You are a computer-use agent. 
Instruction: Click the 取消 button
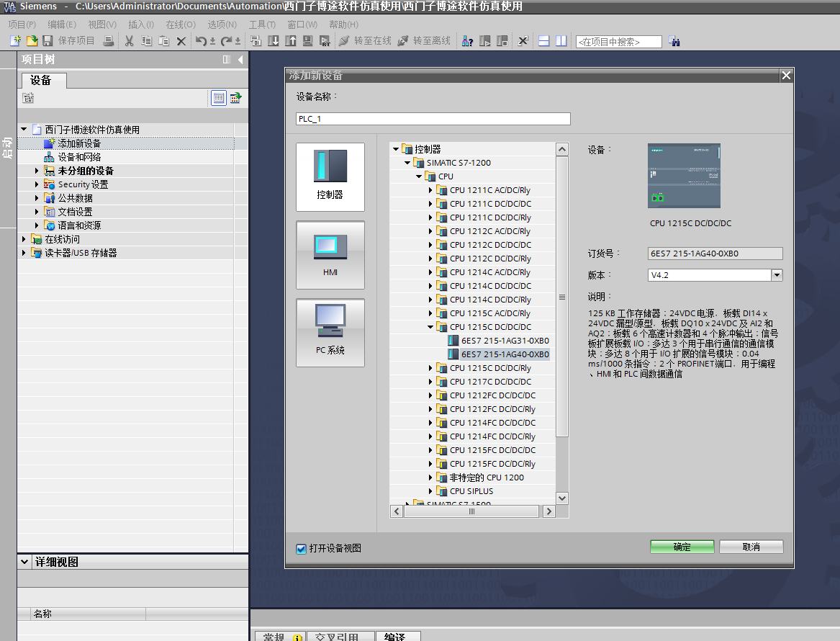[x=751, y=547]
